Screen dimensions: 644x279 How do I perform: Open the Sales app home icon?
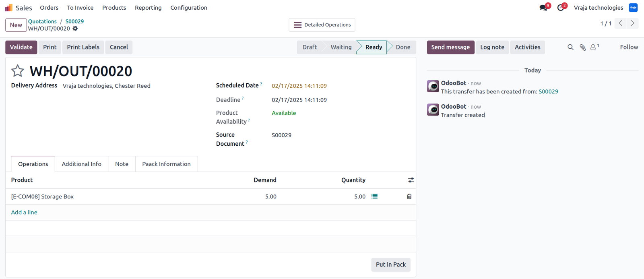8,8
